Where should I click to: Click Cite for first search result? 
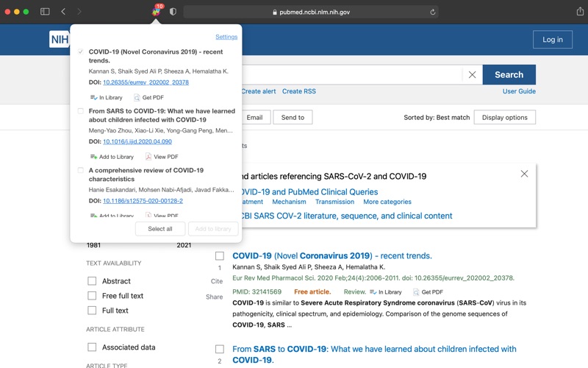(x=217, y=281)
